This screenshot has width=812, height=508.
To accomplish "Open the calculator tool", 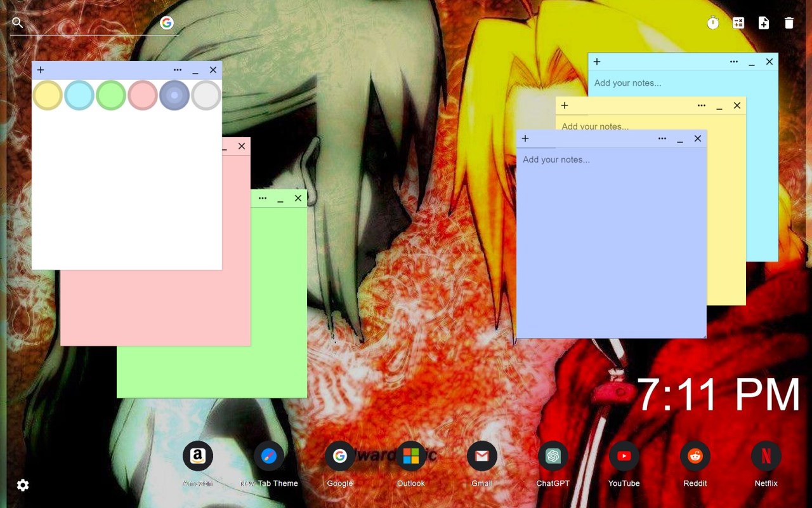I will (x=738, y=23).
